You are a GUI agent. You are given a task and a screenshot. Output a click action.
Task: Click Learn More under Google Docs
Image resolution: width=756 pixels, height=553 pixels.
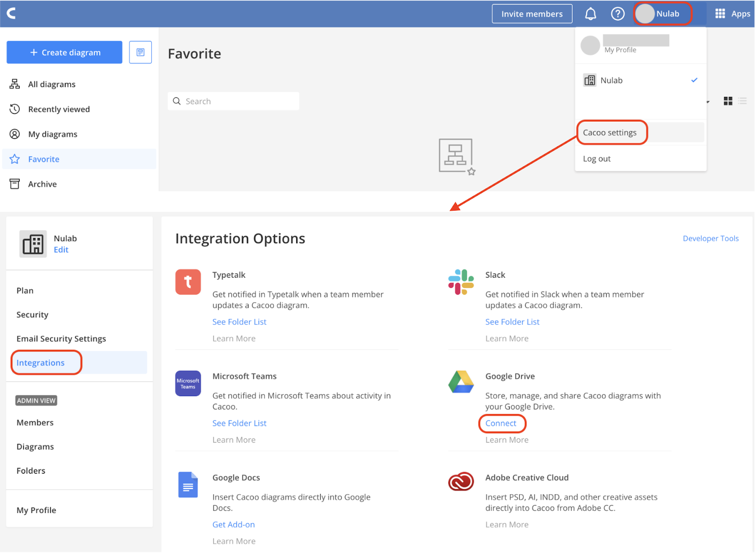point(234,541)
